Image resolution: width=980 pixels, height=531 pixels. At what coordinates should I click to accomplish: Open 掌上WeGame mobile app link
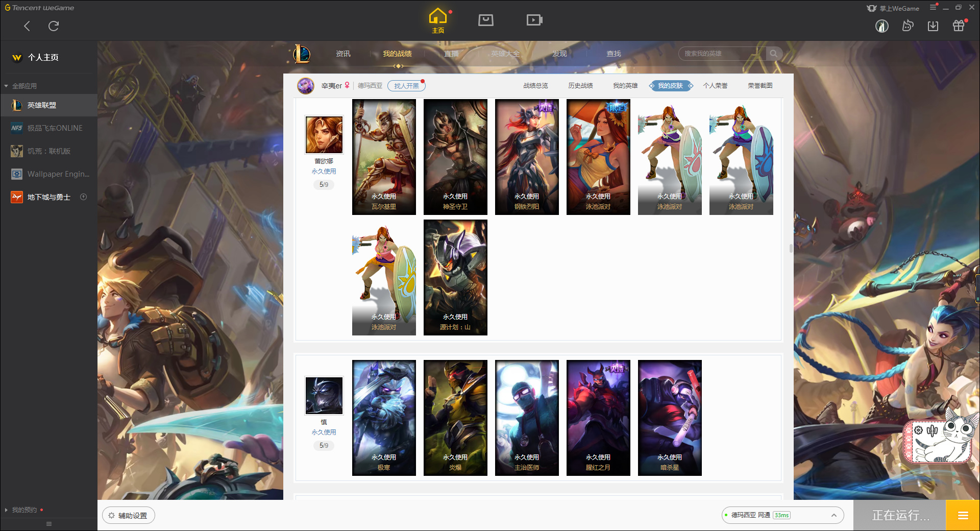tap(893, 8)
